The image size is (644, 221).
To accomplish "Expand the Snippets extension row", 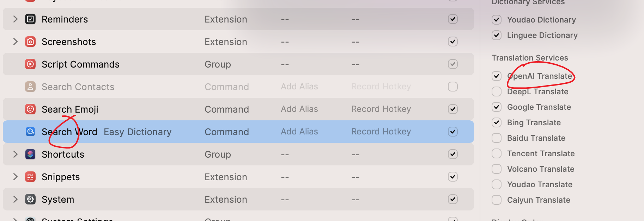I will 15,177.
